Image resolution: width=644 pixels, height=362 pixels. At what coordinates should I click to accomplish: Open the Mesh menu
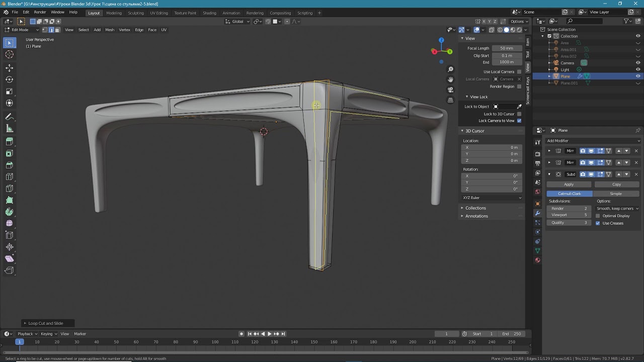(x=110, y=30)
